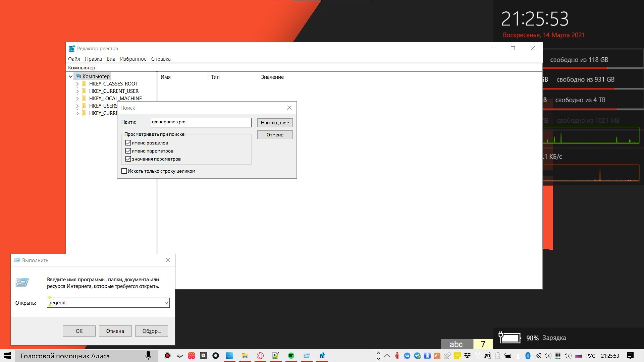
Task: Toggle the 'имена параметров' checkbox
Action: pyautogui.click(x=128, y=151)
